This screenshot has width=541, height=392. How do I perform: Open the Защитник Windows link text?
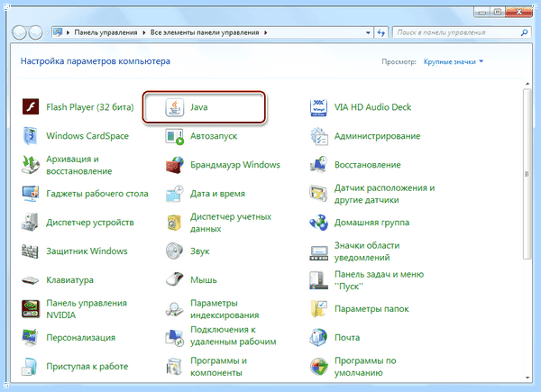pyautogui.click(x=87, y=251)
